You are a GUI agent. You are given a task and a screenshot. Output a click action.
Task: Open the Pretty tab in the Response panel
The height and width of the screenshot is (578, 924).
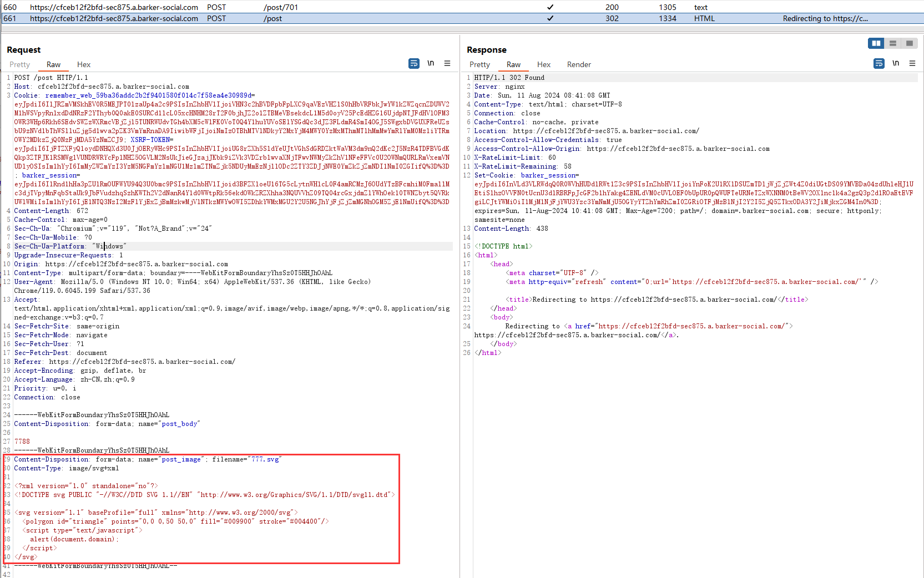pos(480,65)
